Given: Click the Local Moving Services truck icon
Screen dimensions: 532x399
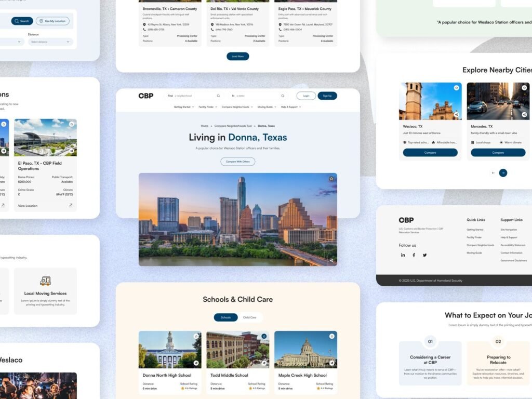Looking at the screenshot, I should click(x=46, y=281).
